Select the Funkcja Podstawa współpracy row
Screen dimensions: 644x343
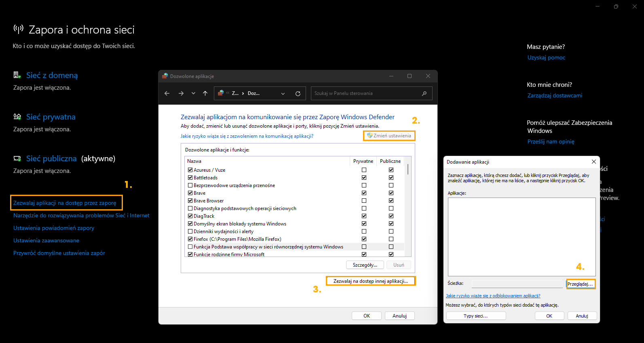coord(295,247)
